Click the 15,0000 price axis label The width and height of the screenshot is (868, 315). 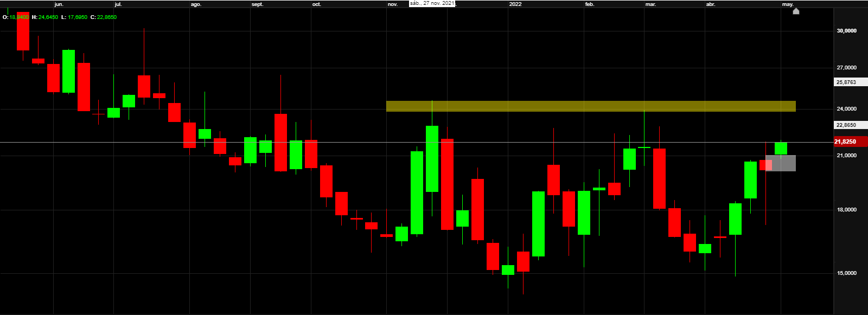point(847,273)
